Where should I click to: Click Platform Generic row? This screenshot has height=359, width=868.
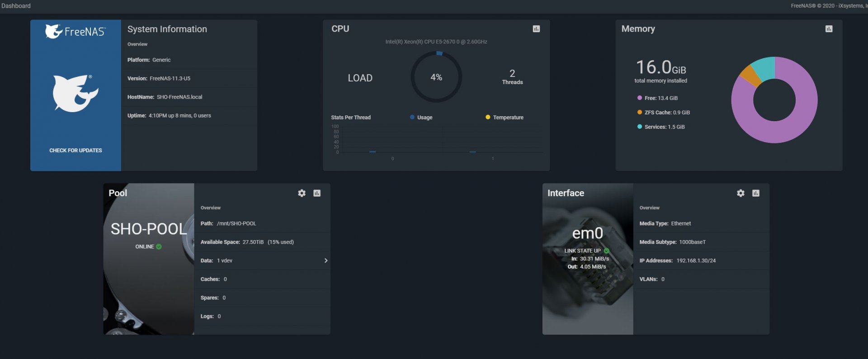pos(189,60)
